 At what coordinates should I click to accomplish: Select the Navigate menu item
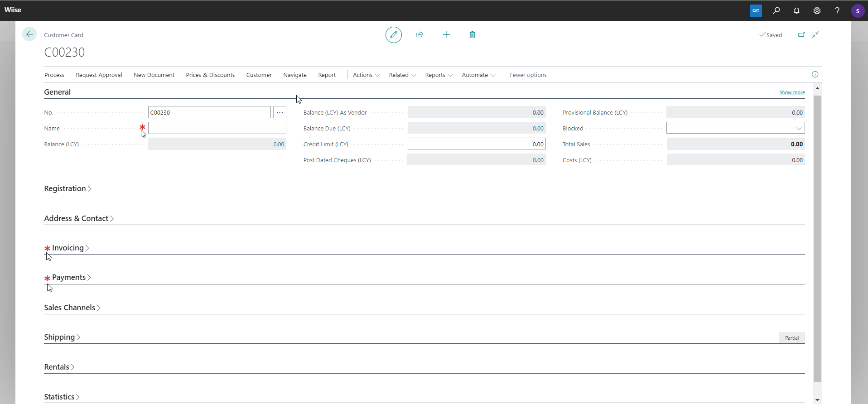tap(294, 75)
